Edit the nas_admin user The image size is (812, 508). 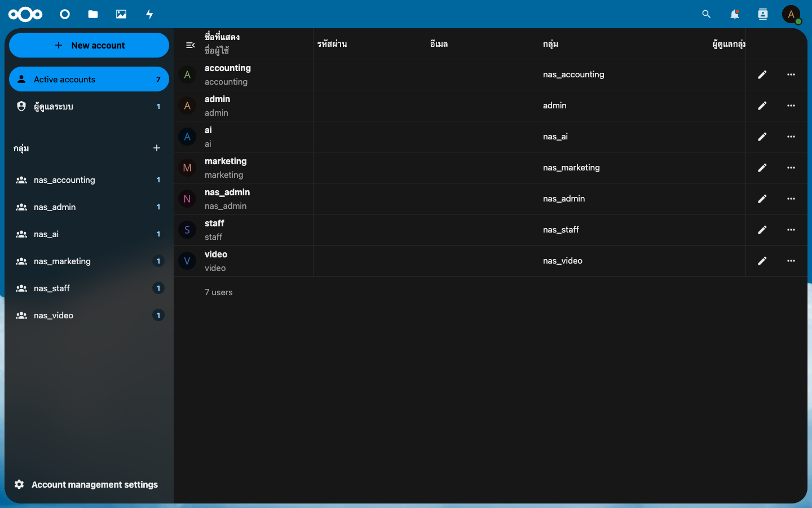[762, 199]
